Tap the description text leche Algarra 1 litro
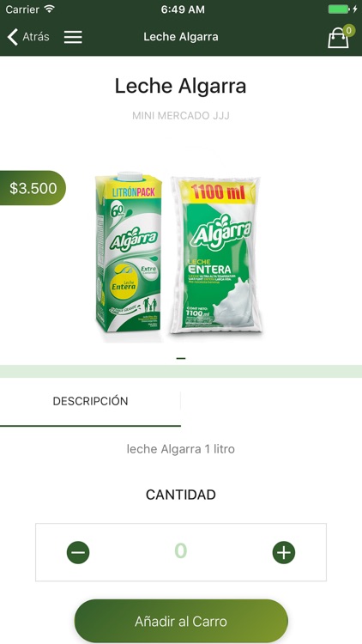Screen dimensions: 362x644 coord(181,449)
